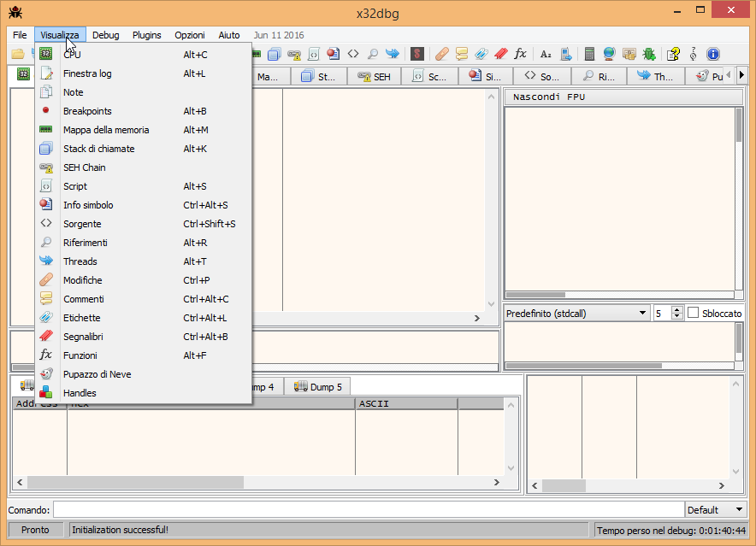
Task: Click the globe icon in the toolbar
Action: coord(609,54)
